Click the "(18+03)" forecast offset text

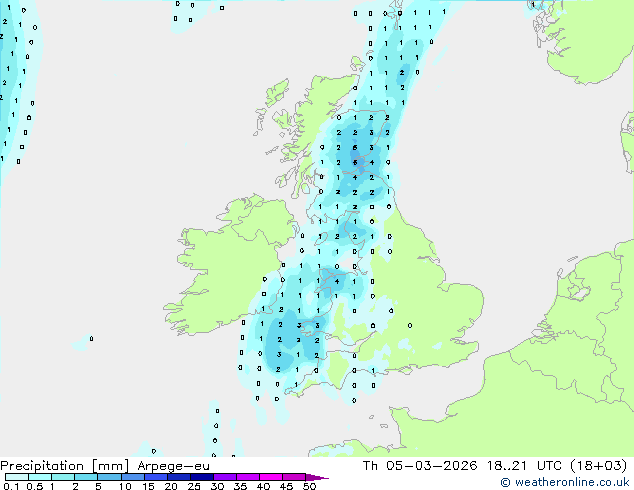tap(598, 466)
